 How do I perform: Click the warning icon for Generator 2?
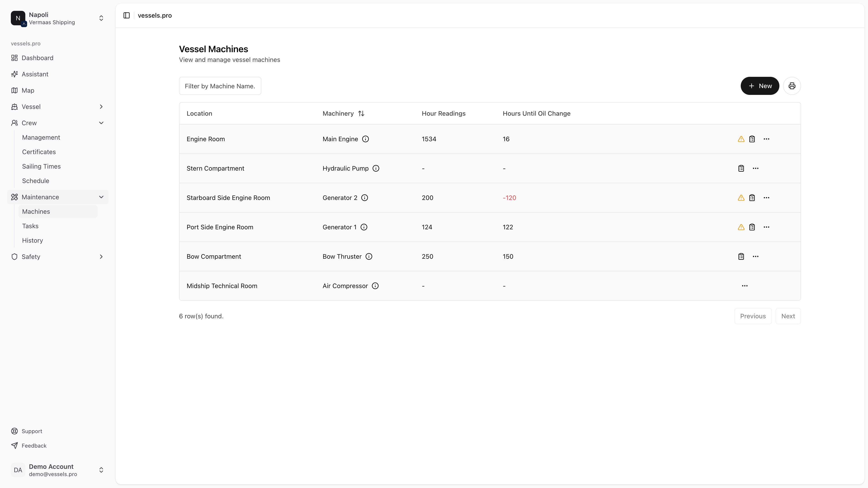[x=741, y=197]
